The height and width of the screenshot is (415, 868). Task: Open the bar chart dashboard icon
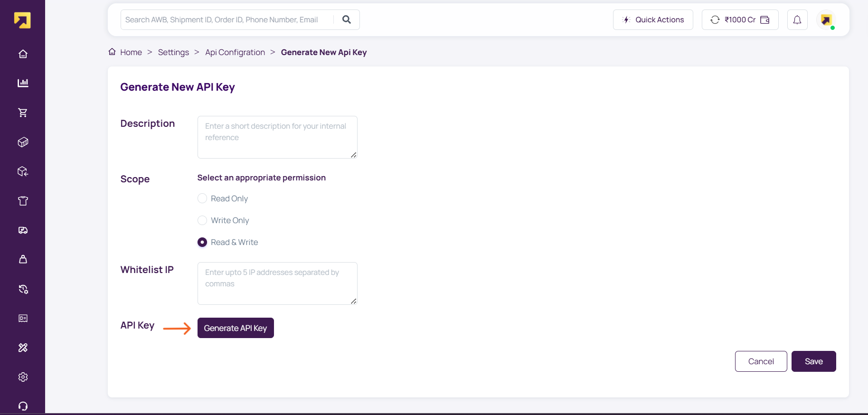(x=23, y=83)
